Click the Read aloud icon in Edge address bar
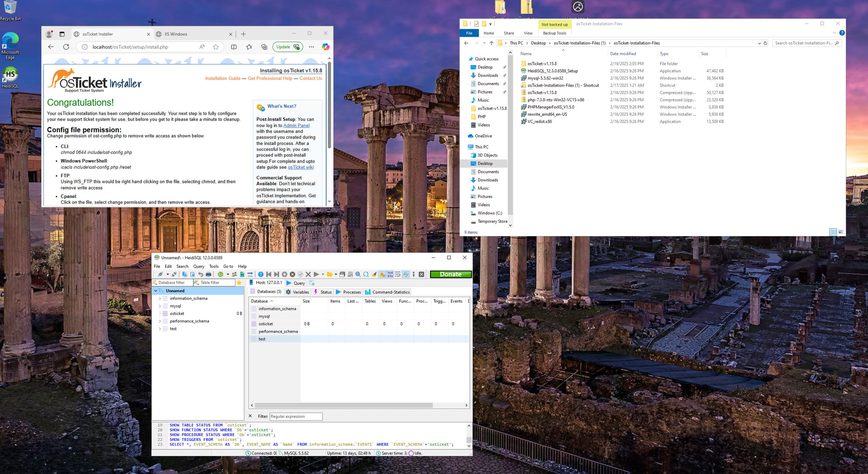The image size is (868, 474). tap(202, 47)
